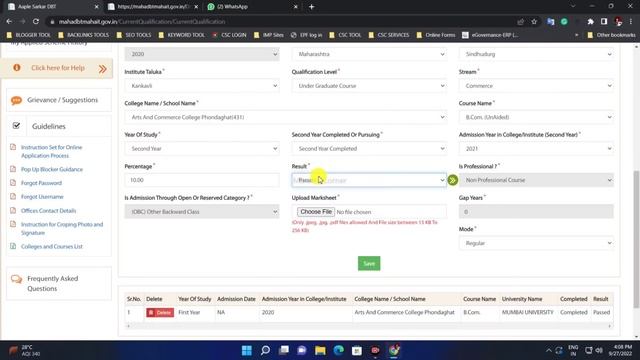640x360 pixels.
Task: Open taskbar search magnifier
Action: 265,350
